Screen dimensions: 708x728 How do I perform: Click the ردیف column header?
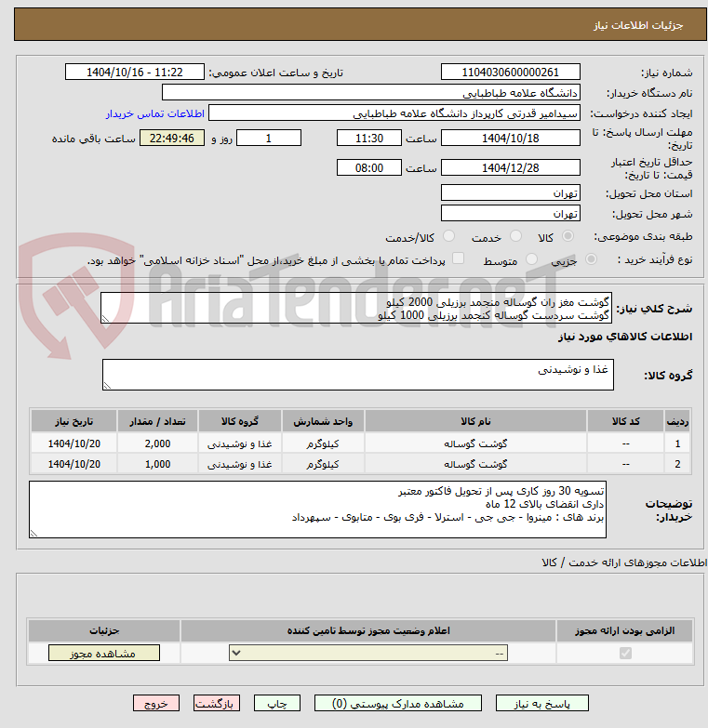(x=677, y=421)
